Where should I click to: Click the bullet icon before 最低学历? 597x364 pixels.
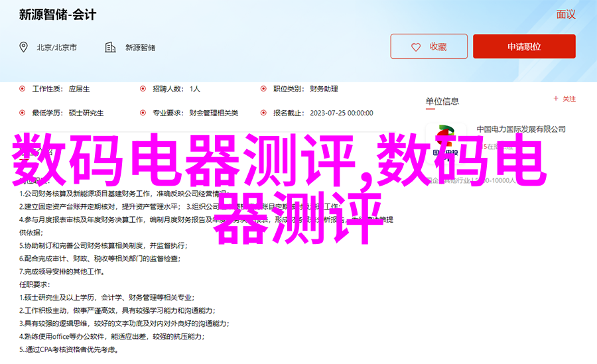point(23,113)
